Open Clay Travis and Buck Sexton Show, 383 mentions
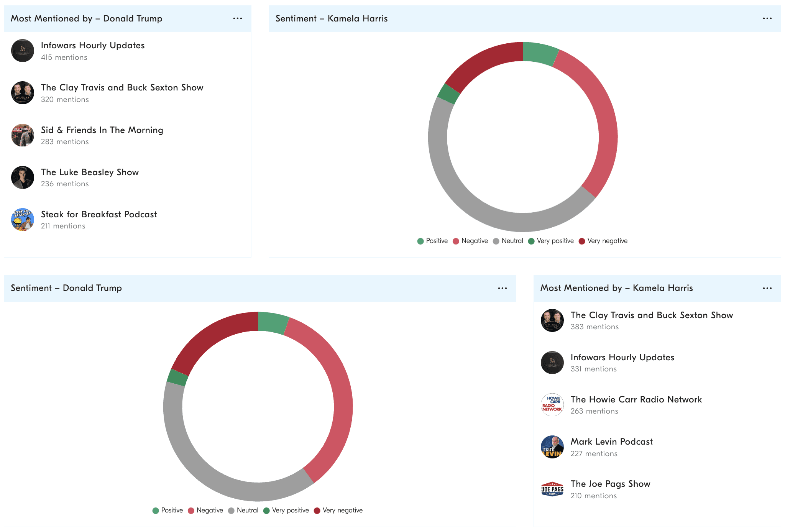This screenshot has height=532, width=785. [x=651, y=315]
